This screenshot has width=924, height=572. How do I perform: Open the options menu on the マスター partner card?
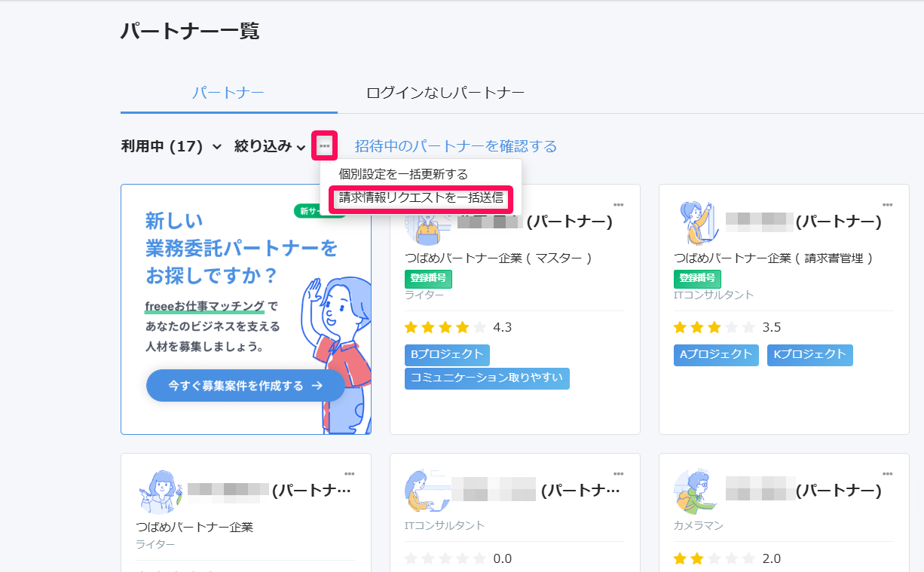[x=618, y=204]
